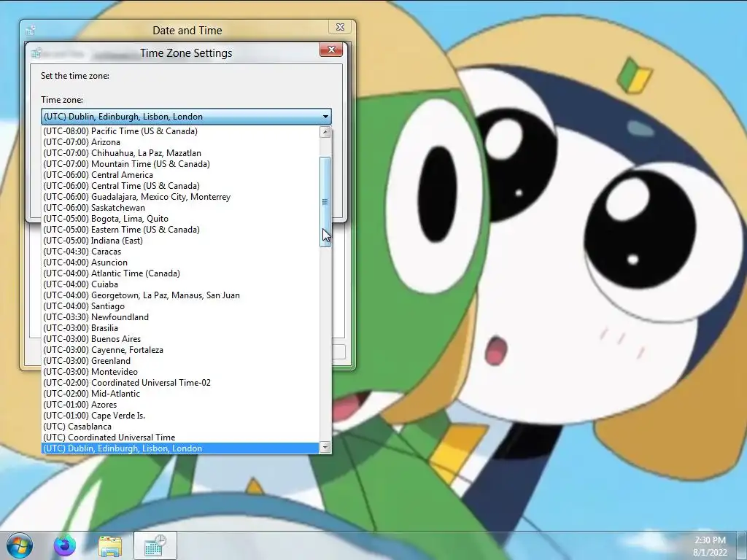The image size is (747, 560).
Task: Select (UTC-03:00) Montevideo
Action: point(180,372)
